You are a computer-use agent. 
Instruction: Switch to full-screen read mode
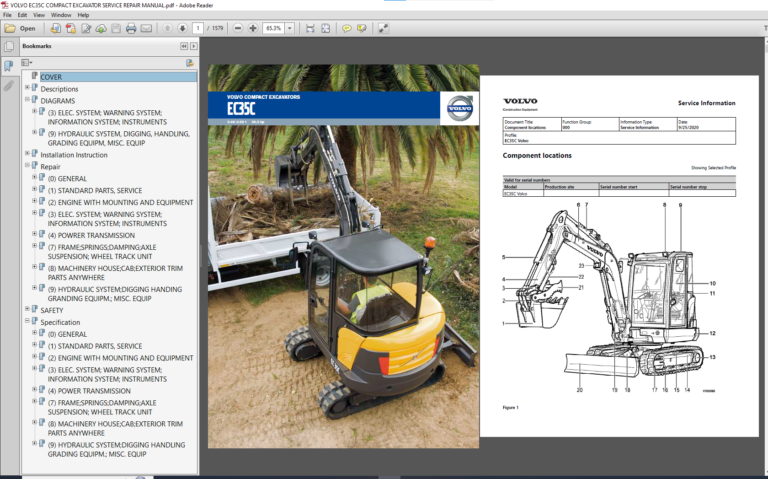coord(383,29)
